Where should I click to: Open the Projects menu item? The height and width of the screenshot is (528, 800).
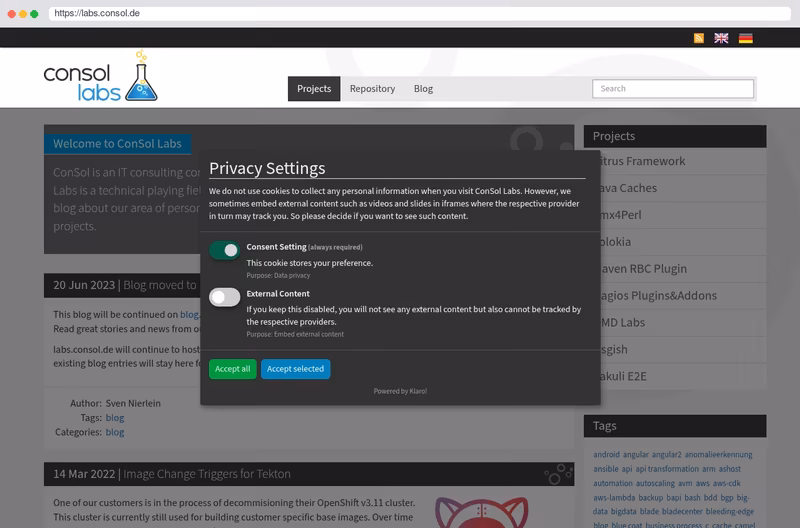click(x=314, y=89)
